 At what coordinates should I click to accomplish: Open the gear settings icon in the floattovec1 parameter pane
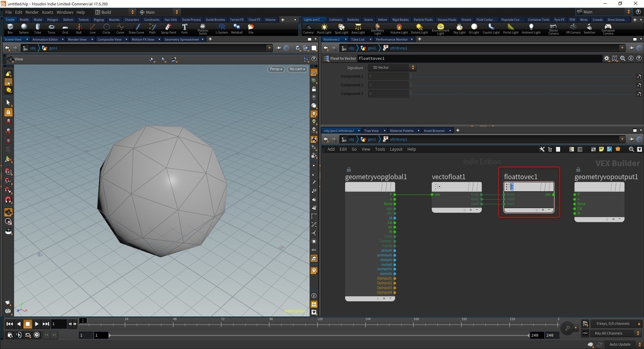click(606, 58)
